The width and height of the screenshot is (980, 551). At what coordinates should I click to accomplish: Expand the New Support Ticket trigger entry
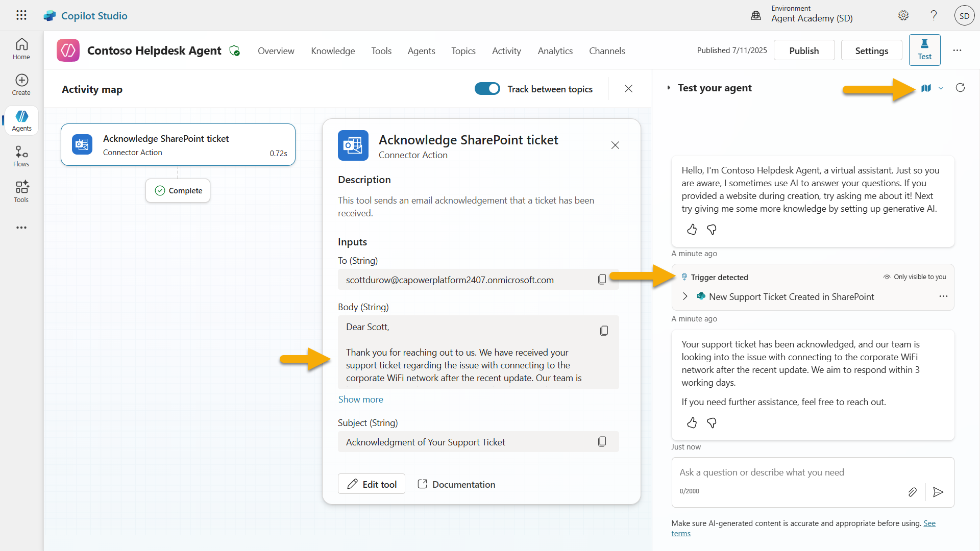point(685,296)
